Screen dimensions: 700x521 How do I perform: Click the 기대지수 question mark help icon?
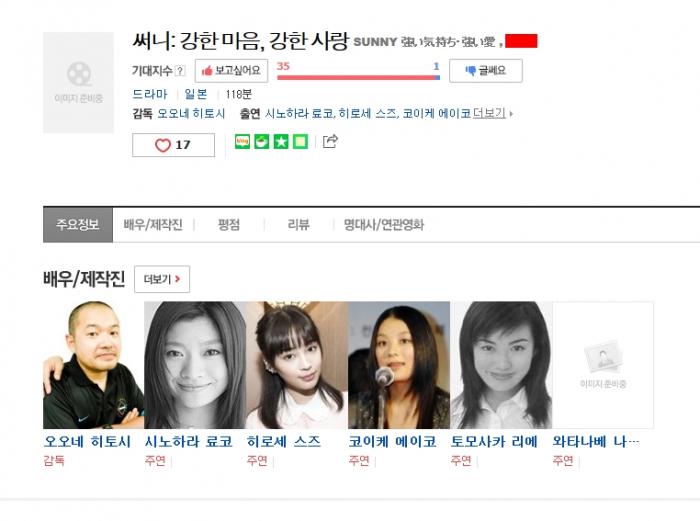tap(180, 71)
